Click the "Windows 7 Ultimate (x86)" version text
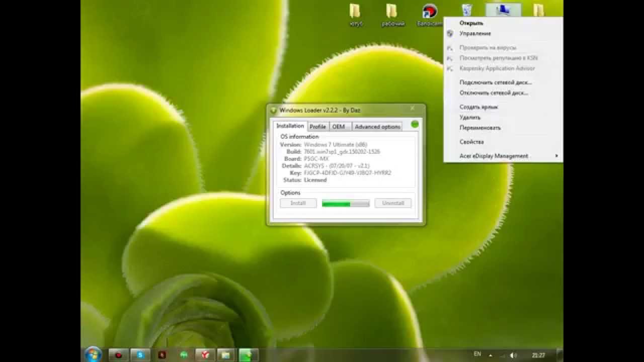Viewport: 644px width, 362px height. tap(336, 145)
